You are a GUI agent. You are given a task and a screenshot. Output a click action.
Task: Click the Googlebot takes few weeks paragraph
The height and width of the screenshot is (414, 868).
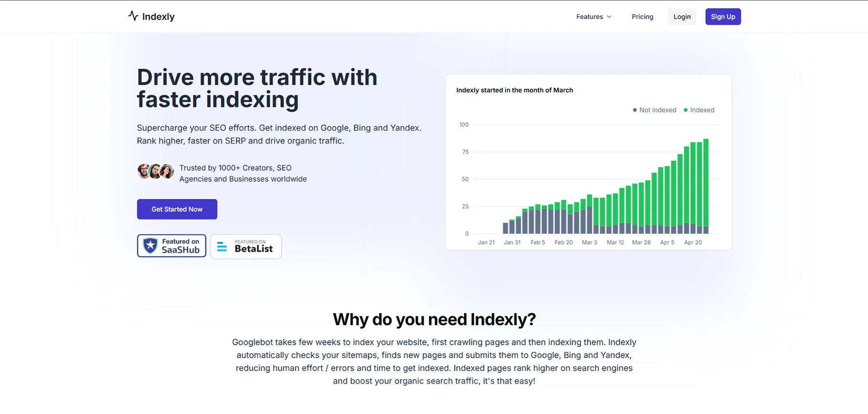[x=434, y=362]
